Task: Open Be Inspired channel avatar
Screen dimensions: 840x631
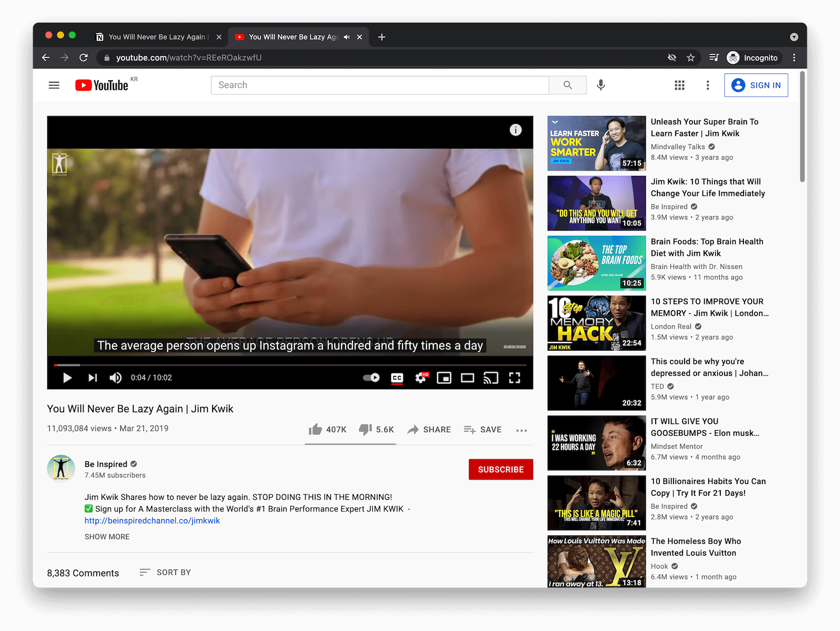Action: (x=61, y=468)
